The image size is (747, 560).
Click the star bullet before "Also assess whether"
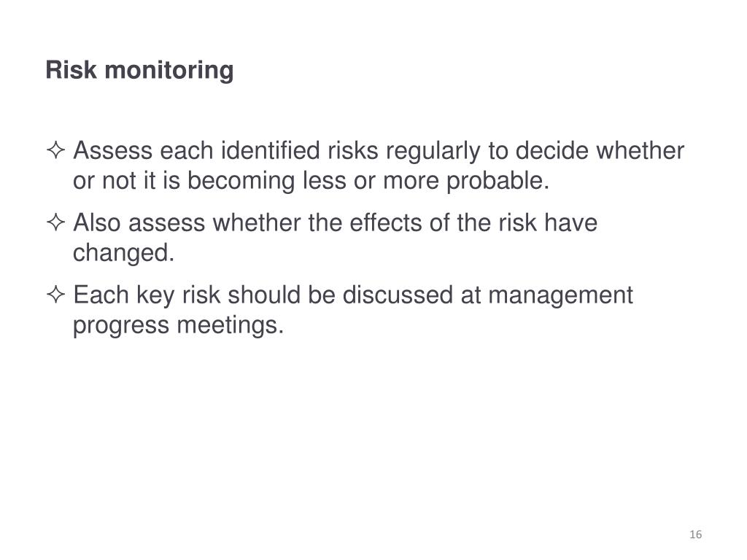tap(55, 223)
